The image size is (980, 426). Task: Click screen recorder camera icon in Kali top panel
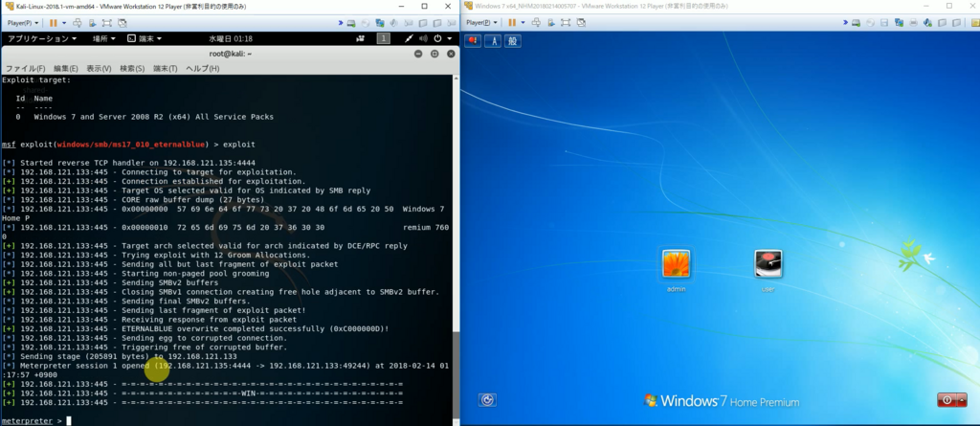(x=360, y=39)
